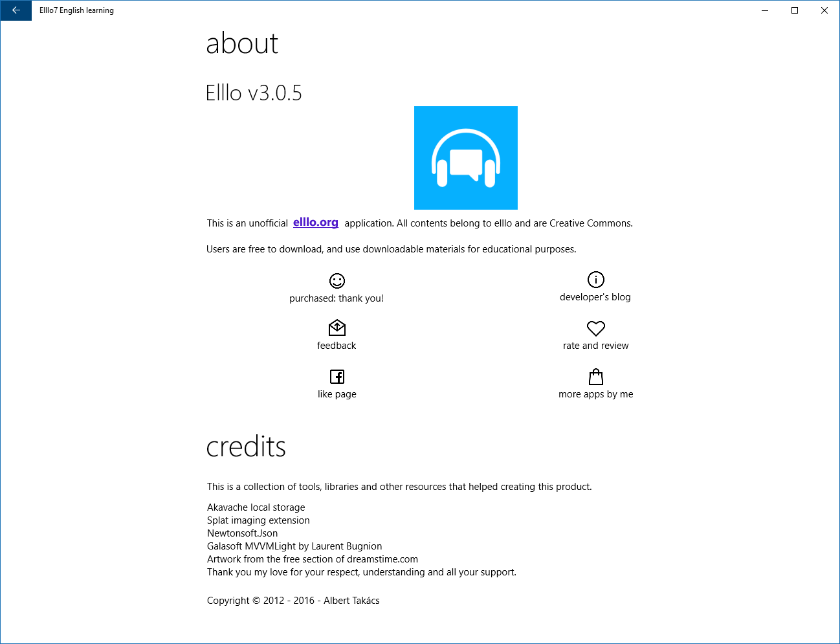Screen dimensions: 840x644
Task: Click the rate and review label
Action: point(595,345)
